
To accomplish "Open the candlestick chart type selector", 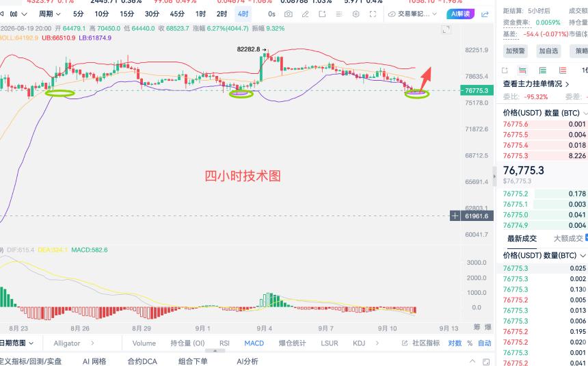I will [17, 14].
